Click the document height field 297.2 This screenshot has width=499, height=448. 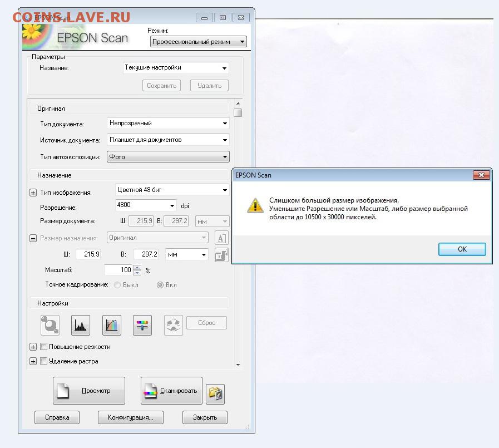tap(176, 220)
